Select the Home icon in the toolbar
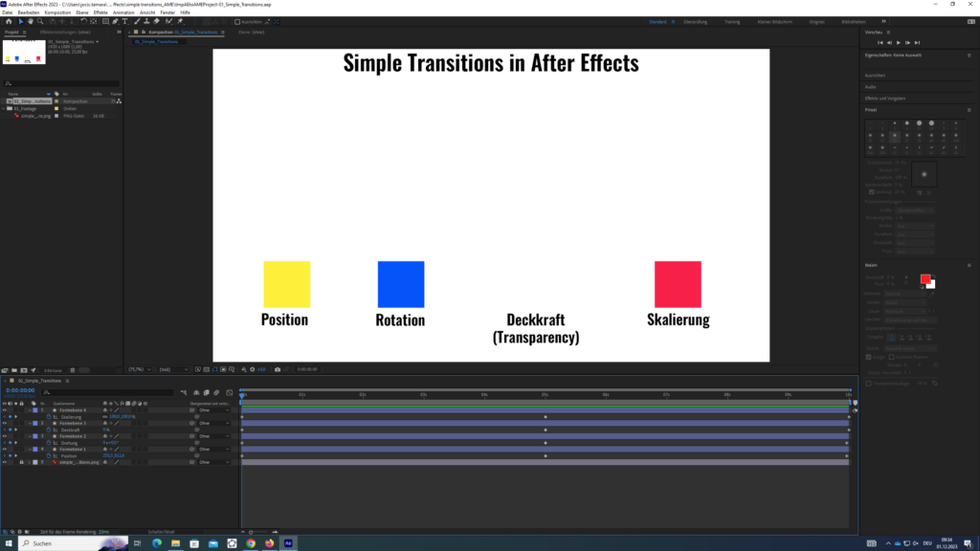Screen dimensions: 980x551 pyautogui.click(x=8, y=21)
